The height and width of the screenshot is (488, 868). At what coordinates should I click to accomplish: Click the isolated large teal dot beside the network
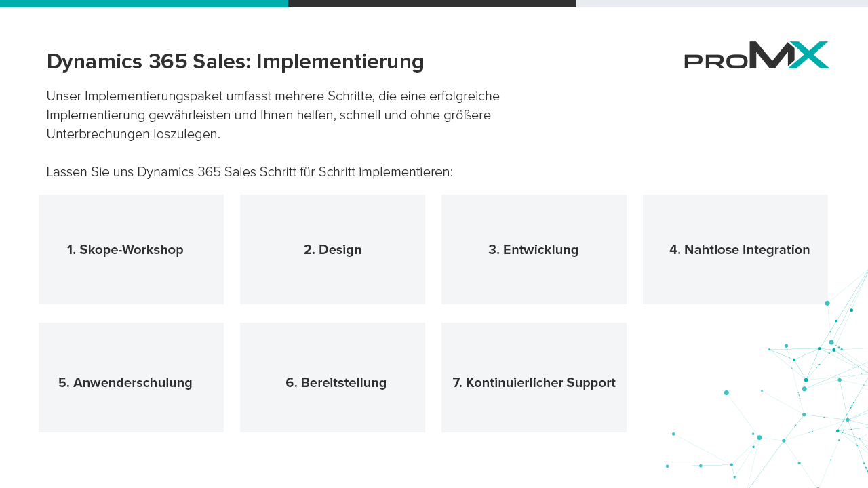click(726, 393)
